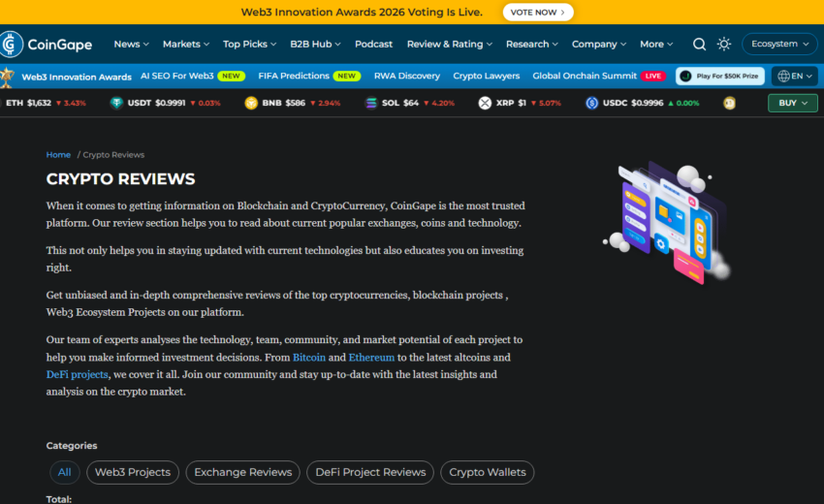Click the BNB $586 price text
This screenshot has width=824, height=504.
click(295, 103)
